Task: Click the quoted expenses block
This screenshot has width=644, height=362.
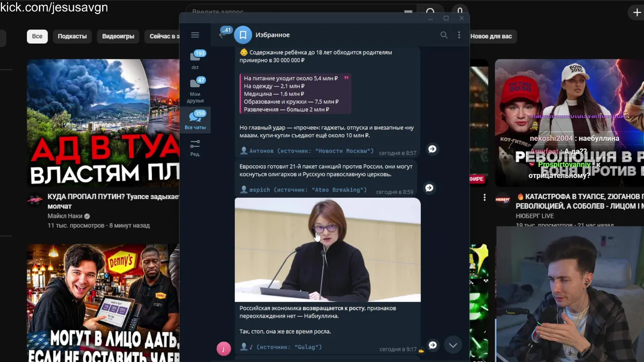Action: coord(295,94)
